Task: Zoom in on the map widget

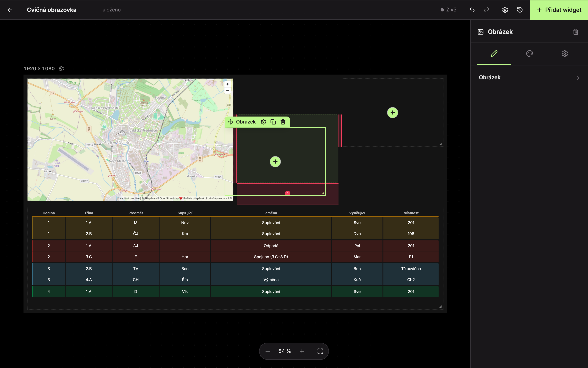Action: coord(227,84)
